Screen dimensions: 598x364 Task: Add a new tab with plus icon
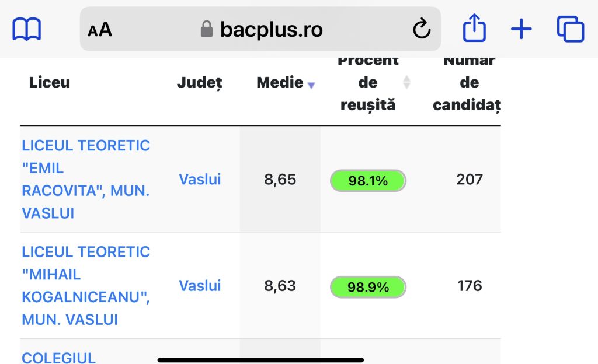[521, 29]
